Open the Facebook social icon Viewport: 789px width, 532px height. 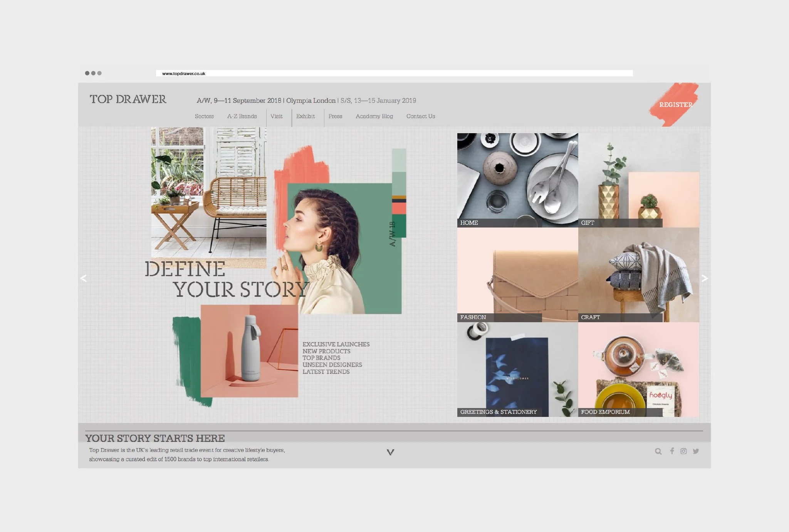pyautogui.click(x=672, y=451)
